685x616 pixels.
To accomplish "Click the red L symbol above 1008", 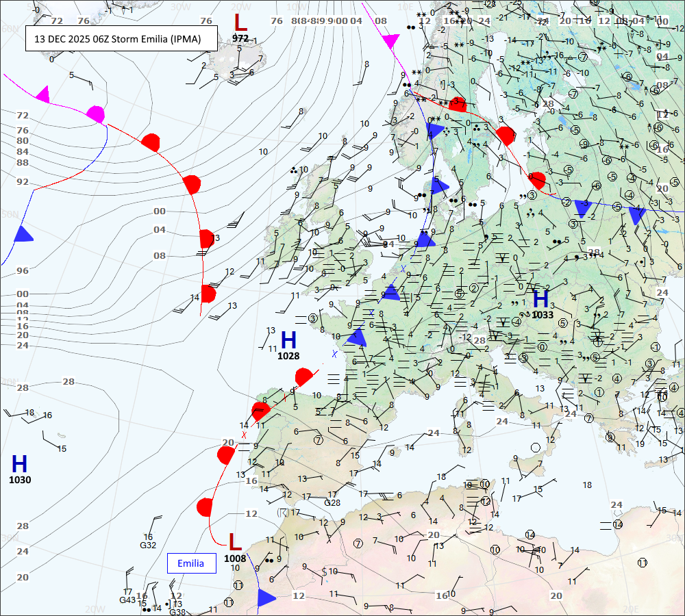I will click(235, 542).
